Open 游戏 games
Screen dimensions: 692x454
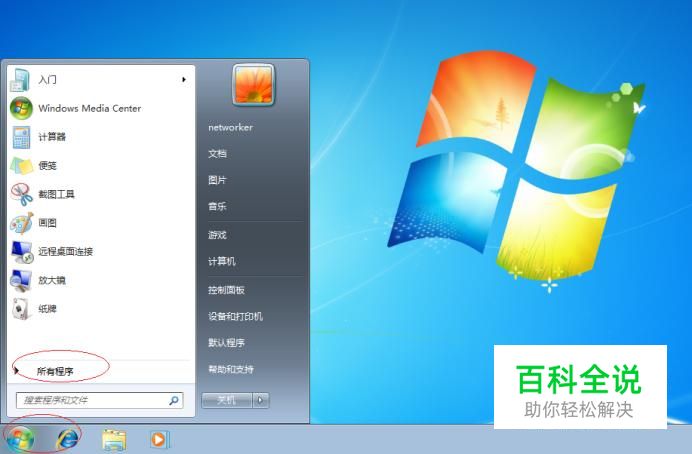217,235
